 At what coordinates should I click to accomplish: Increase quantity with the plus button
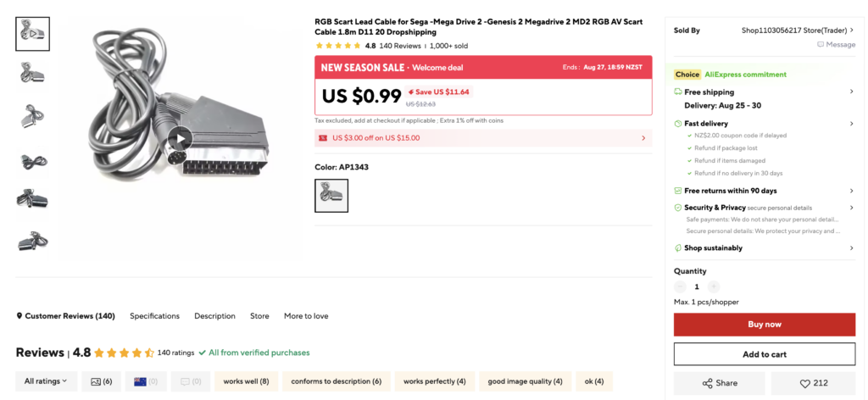pyautogui.click(x=714, y=286)
